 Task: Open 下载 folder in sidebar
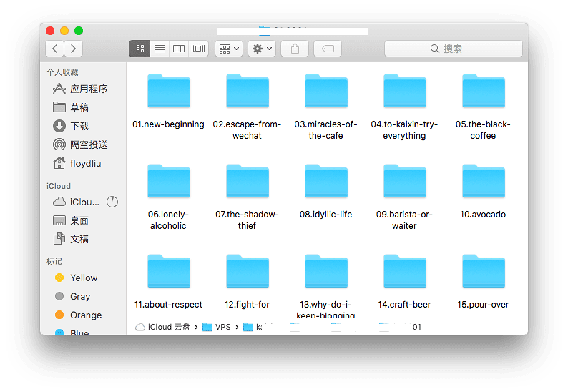(79, 126)
